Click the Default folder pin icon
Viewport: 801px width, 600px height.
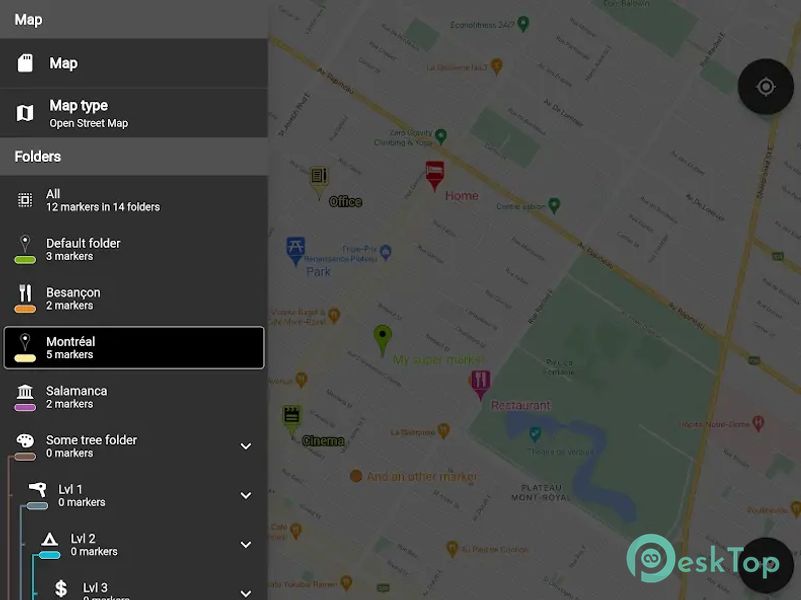point(25,243)
